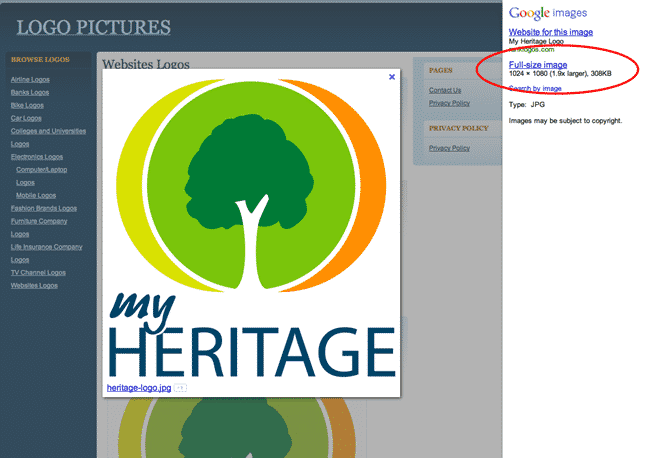Image resolution: width=655 pixels, height=458 pixels.
Task: Open Privacy Policy link under Pages heading
Action: (449, 103)
